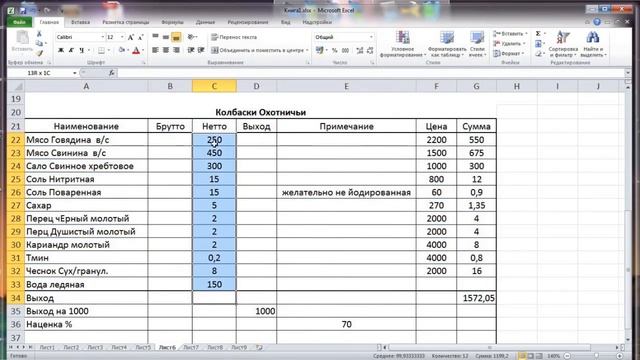Image resolution: width=640 pixels, height=360 pixels.
Task: Click the text orientation icon
Action: 191,37
